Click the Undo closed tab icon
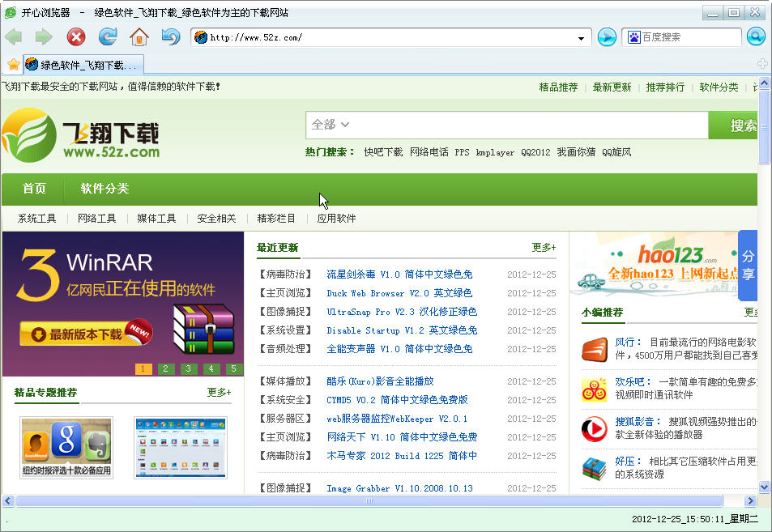Viewport: 772px width, 532px height. 170,36
